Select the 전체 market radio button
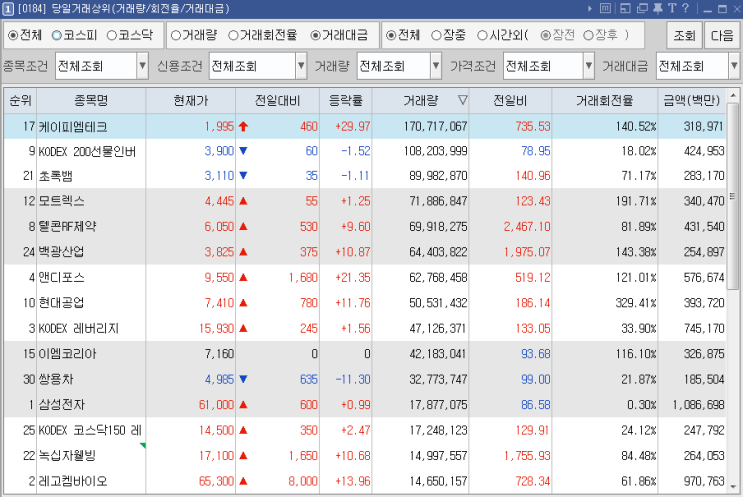 click(x=13, y=35)
